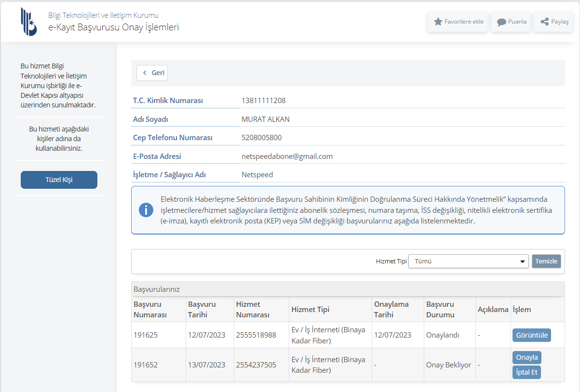Click the Adı Soyadı label
The image size is (580, 392).
(150, 119)
